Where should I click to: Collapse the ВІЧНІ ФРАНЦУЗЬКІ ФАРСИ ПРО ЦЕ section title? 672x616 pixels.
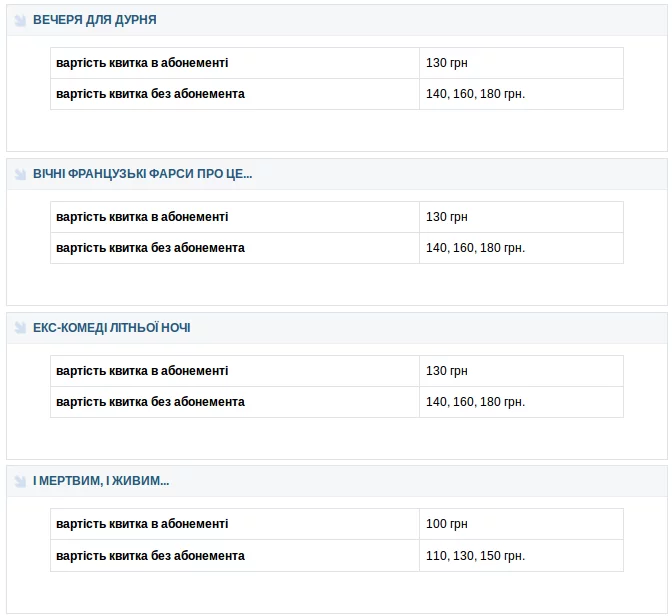click(142, 174)
